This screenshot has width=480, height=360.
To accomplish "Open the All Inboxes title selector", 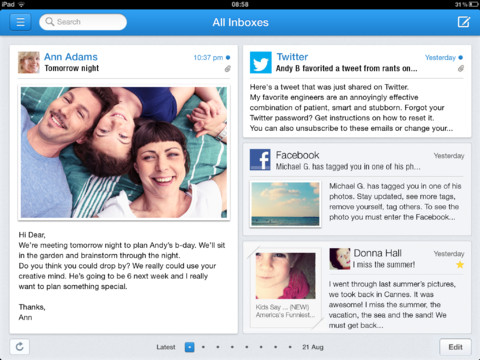I will (240, 22).
